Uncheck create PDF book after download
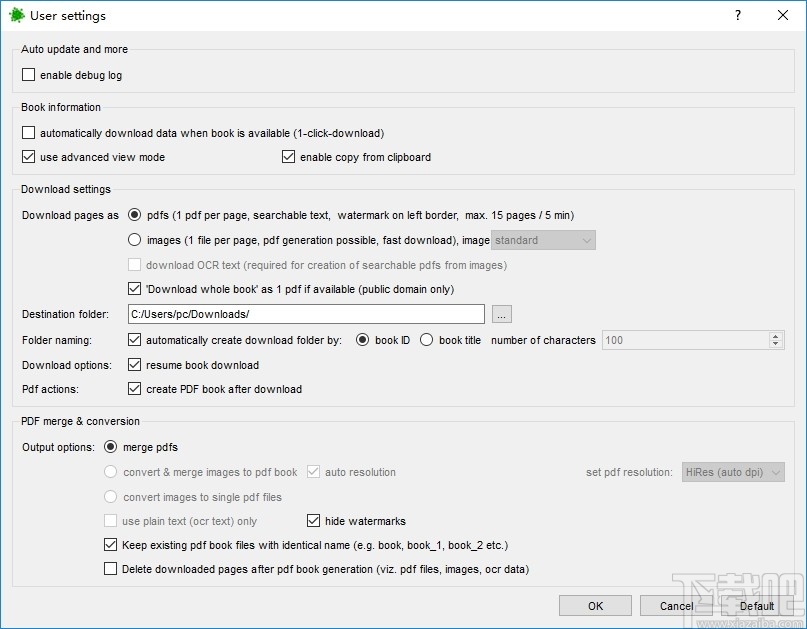The height and width of the screenshot is (629, 807). [x=135, y=389]
